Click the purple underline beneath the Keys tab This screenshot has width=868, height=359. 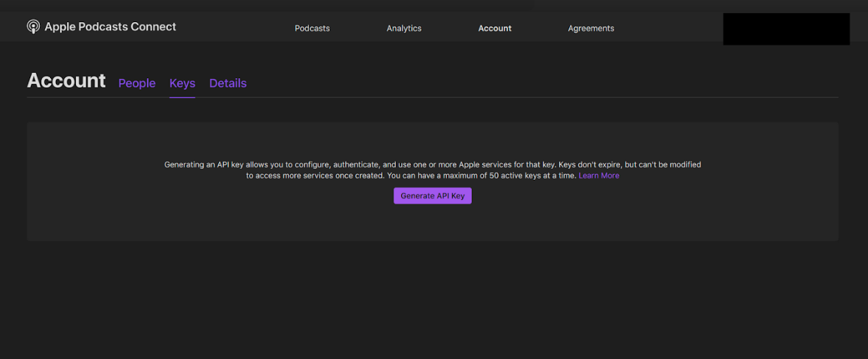182,97
